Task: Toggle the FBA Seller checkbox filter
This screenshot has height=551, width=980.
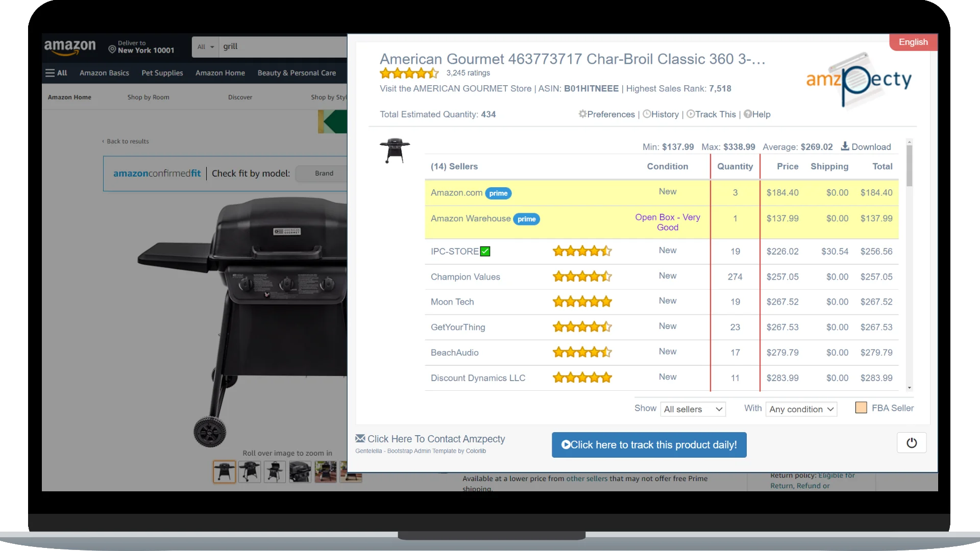Action: [861, 407]
